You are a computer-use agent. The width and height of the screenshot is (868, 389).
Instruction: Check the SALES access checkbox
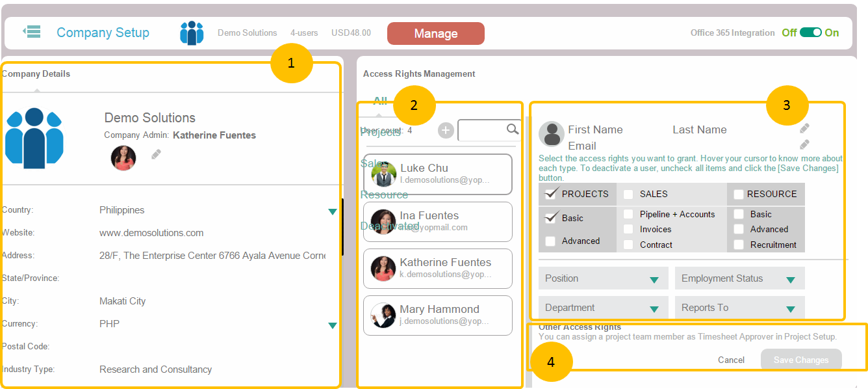click(628, 194)
